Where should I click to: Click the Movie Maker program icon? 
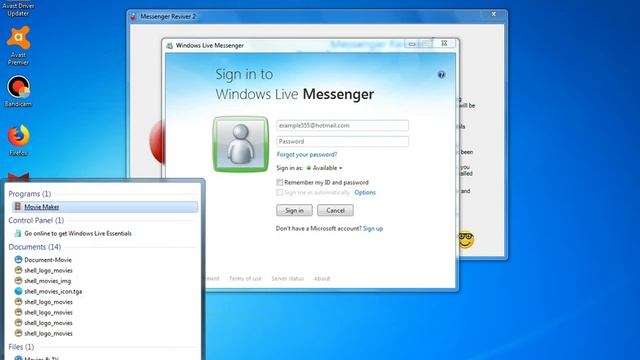[x=18, y=207]
